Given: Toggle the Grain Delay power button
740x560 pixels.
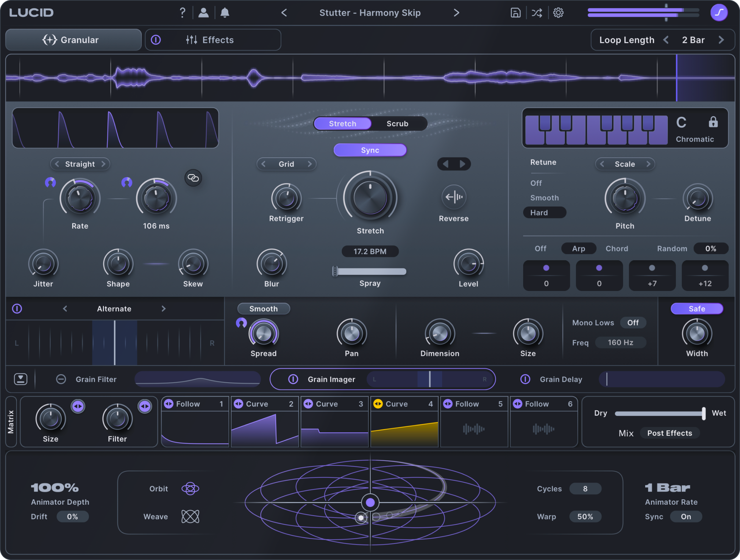Looking at the screenshot, I should [x=525, y=379].
